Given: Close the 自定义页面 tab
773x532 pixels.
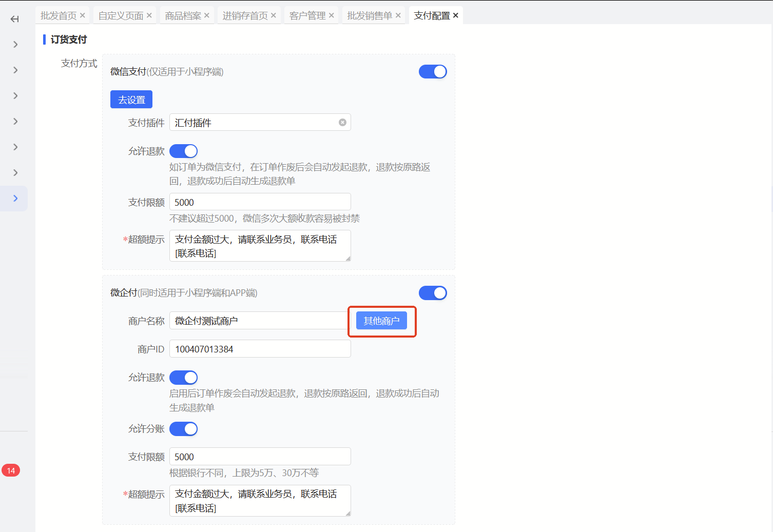Looking at the screenshot, I should [149, 15].
